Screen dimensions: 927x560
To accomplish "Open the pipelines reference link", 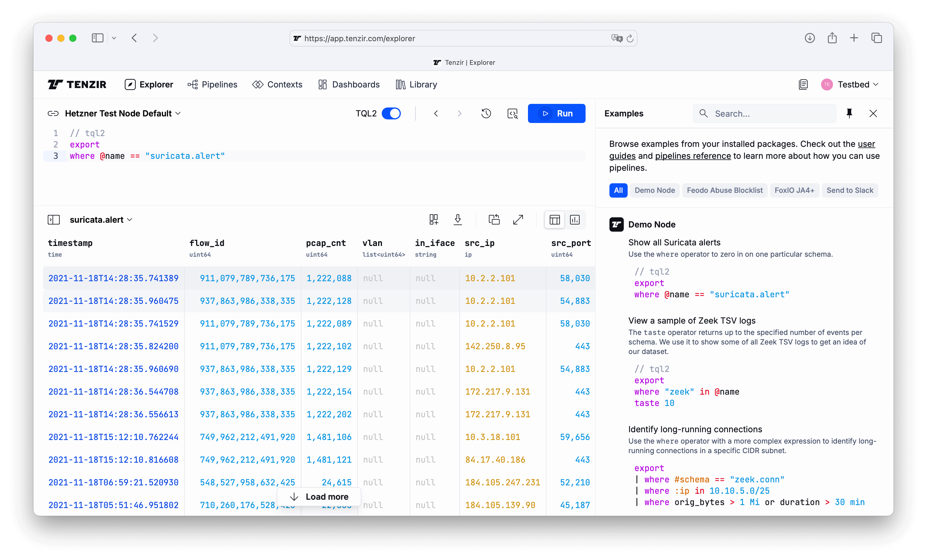I will point(693,156).
